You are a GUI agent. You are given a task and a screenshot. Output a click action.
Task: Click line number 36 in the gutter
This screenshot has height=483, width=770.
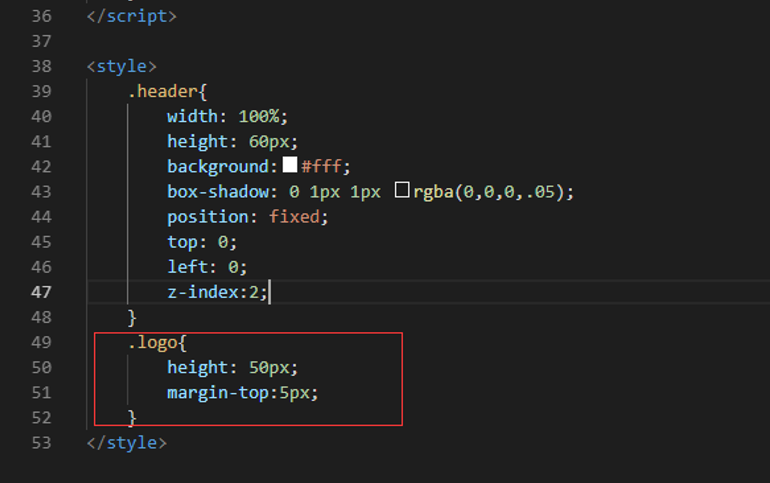click(41, 16)
